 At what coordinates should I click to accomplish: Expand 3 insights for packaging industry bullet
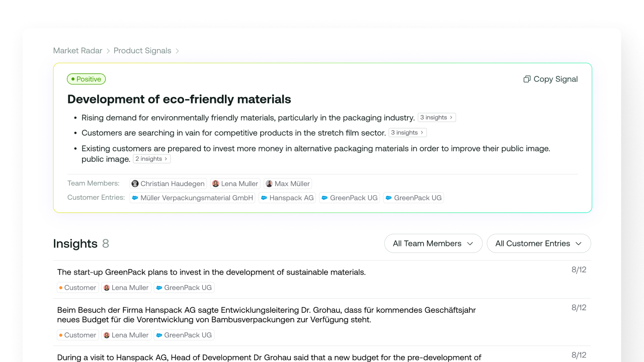[x=436, y=117]
